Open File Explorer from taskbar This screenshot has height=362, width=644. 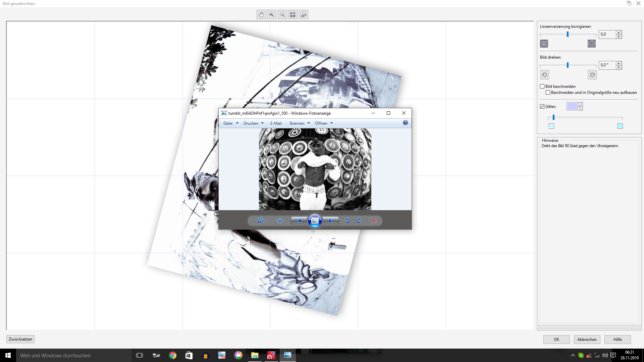(255, 355)
